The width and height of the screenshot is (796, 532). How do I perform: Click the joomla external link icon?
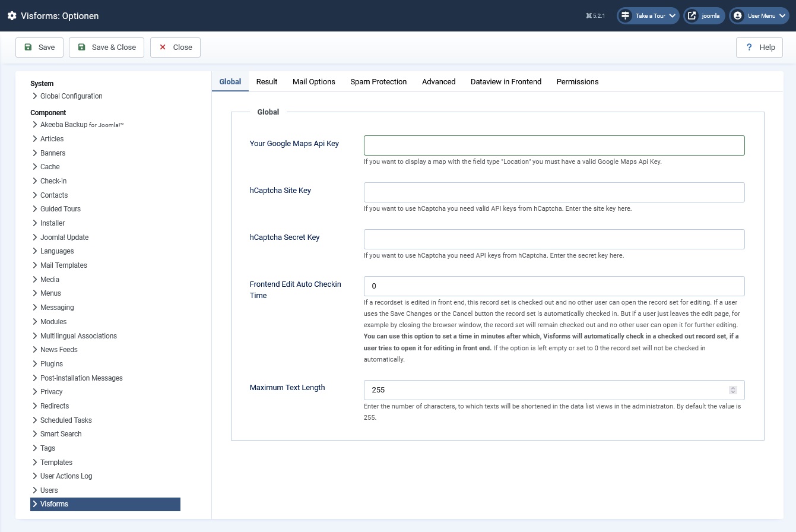[x=692, y=16]
